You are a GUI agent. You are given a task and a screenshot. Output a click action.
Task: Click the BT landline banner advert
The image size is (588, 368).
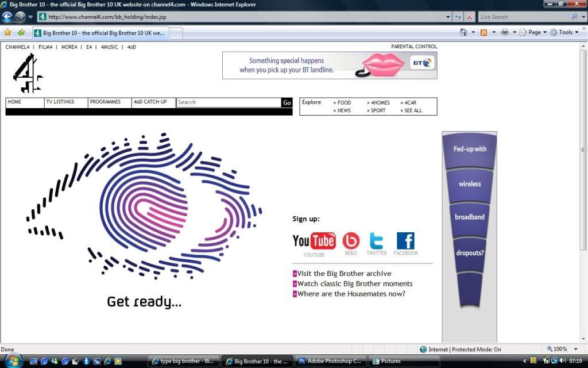click(330, 66)
